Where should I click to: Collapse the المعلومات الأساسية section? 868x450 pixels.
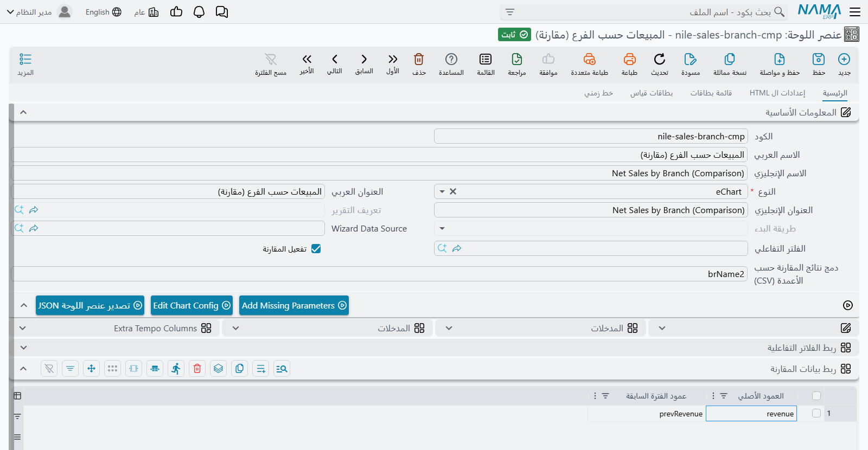pyautogui.click(x=23, y=112)
